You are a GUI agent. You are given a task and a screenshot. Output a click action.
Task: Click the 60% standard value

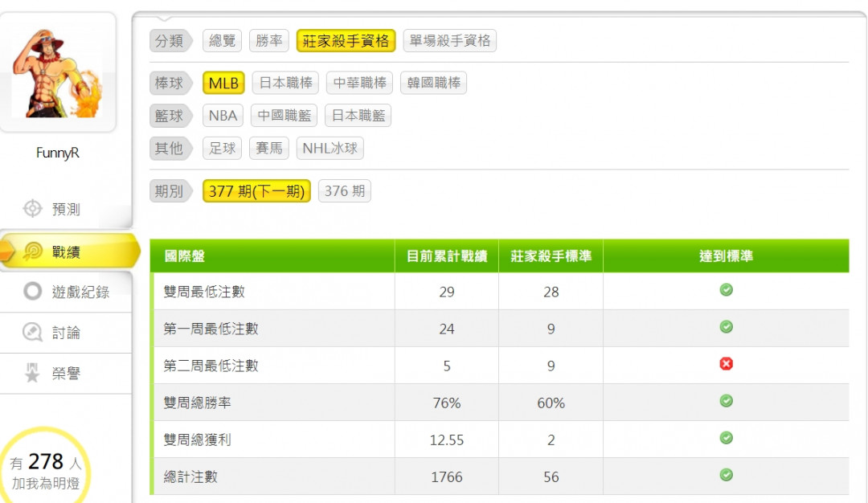pos(551,403)
